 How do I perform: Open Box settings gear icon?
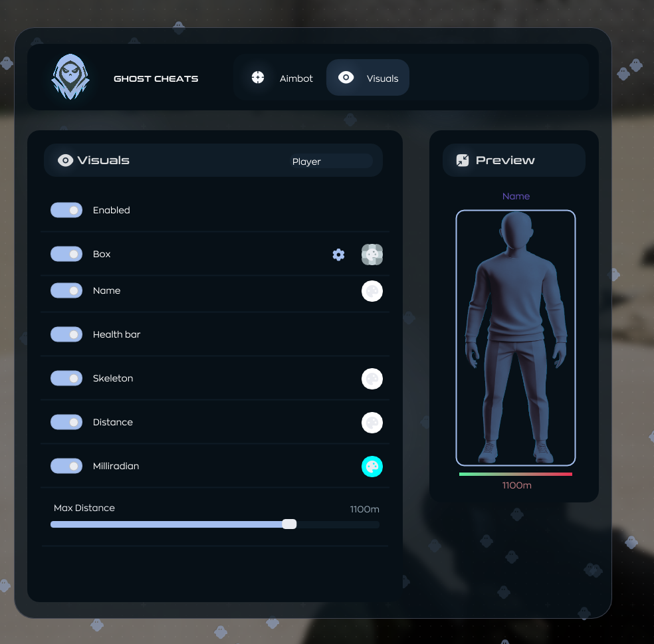(x=338, y=255)
